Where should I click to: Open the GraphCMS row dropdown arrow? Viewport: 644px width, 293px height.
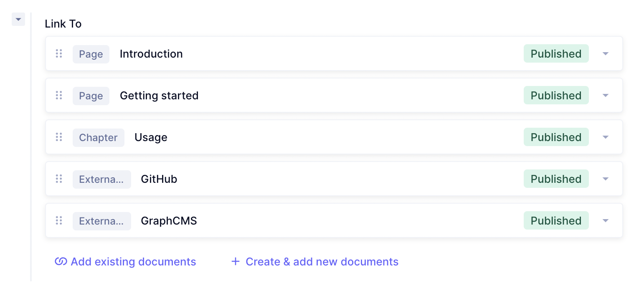coord(606,220)
